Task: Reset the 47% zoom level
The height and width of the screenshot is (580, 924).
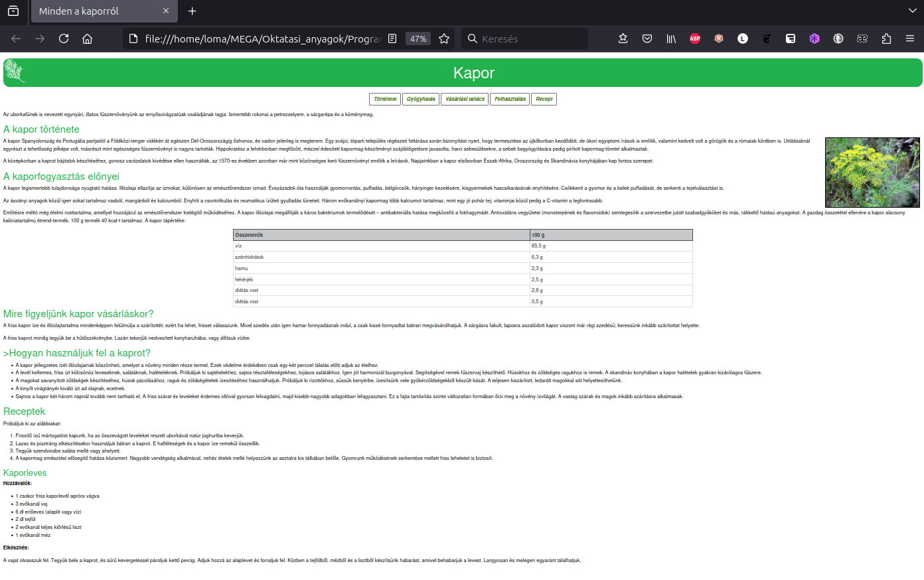Action: pyautogui.click(x=418, y=38)
